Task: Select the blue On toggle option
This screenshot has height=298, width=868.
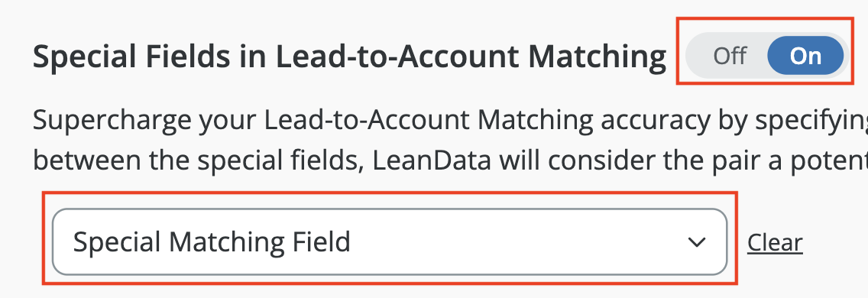Action: point(805,56)
